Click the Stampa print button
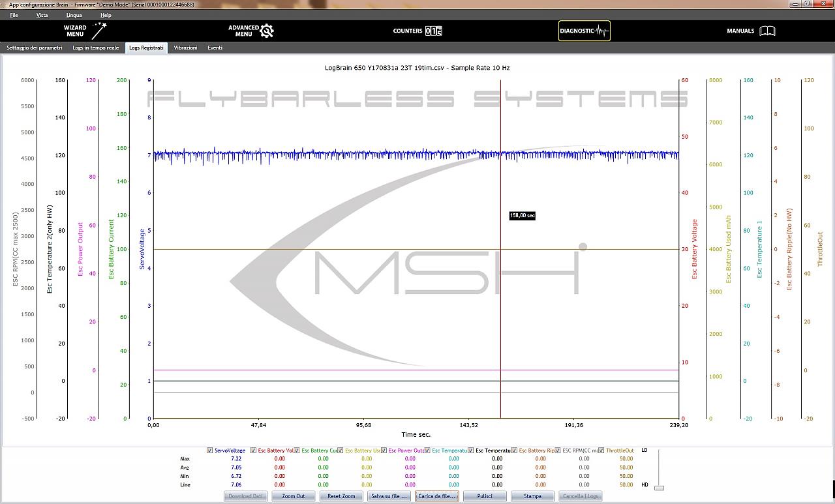 pyautogui.click(x=532, y=496)
